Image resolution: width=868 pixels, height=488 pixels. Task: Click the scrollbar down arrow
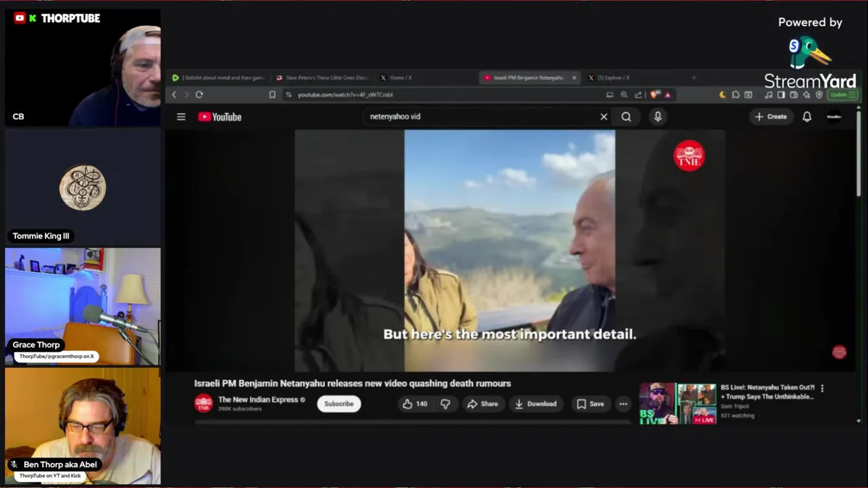pos(859,421)
